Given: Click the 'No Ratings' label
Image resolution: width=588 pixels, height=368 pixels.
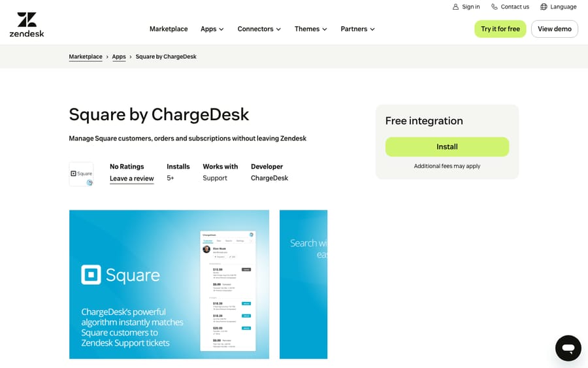Looking at the screenshot, I should 127,167.
